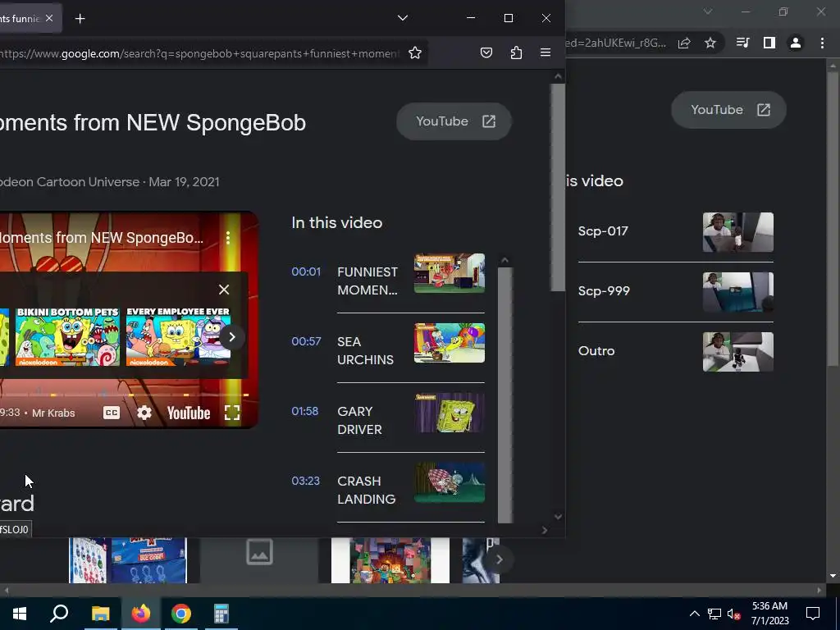Switch to Chrome taskbar icon
The height and width of the screenshot is (630, 840).
point(181,614)
